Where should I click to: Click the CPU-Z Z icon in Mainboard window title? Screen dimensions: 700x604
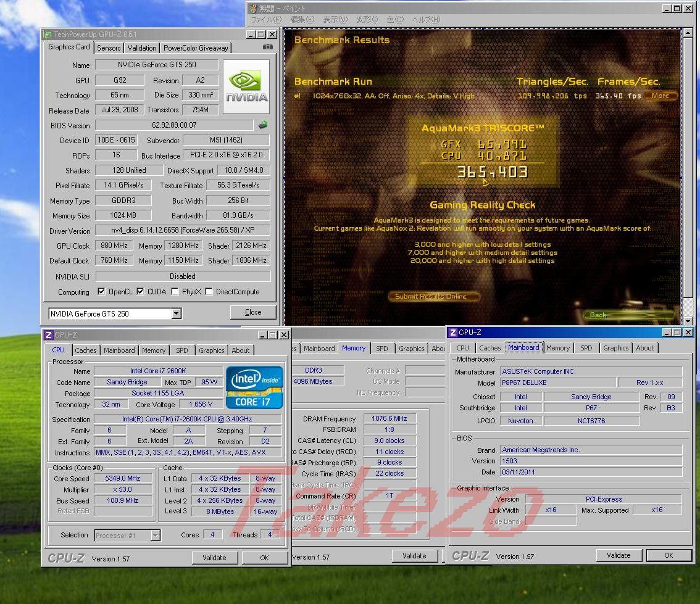(453, 333)
